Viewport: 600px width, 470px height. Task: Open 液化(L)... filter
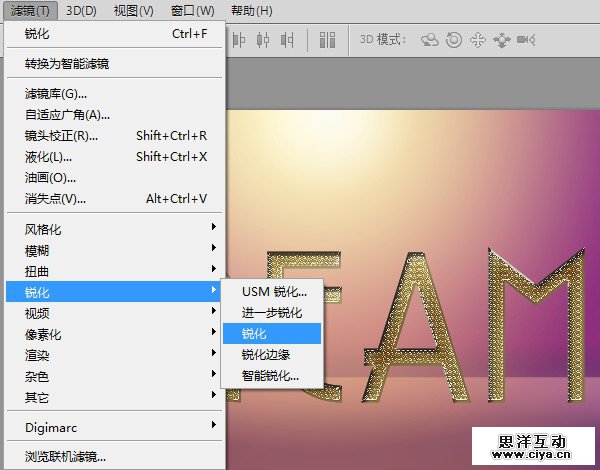pyautogui.click(x=114, y=157)
